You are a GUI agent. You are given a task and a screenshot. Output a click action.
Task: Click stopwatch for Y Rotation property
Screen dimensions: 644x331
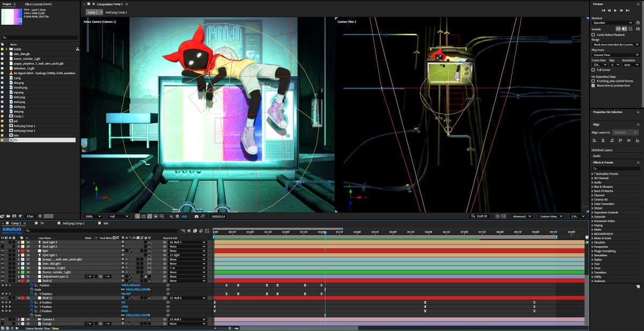pyautogui.click(x=32, y=294)
